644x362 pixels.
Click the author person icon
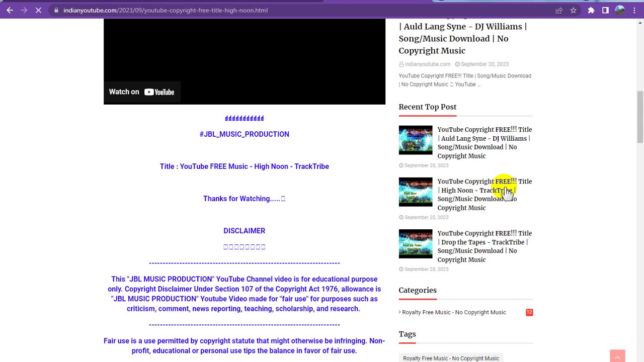pyautogui.click(x=401, y=64)
